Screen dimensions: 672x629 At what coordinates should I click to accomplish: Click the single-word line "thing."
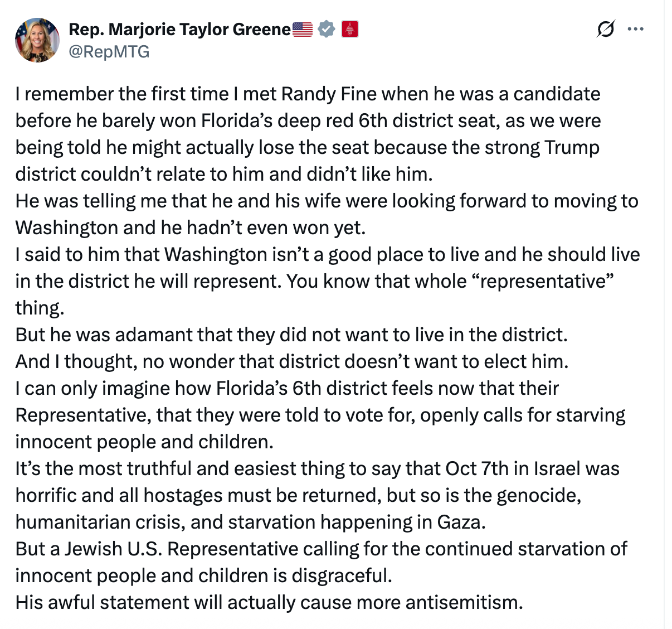click(x=40, y=308)
